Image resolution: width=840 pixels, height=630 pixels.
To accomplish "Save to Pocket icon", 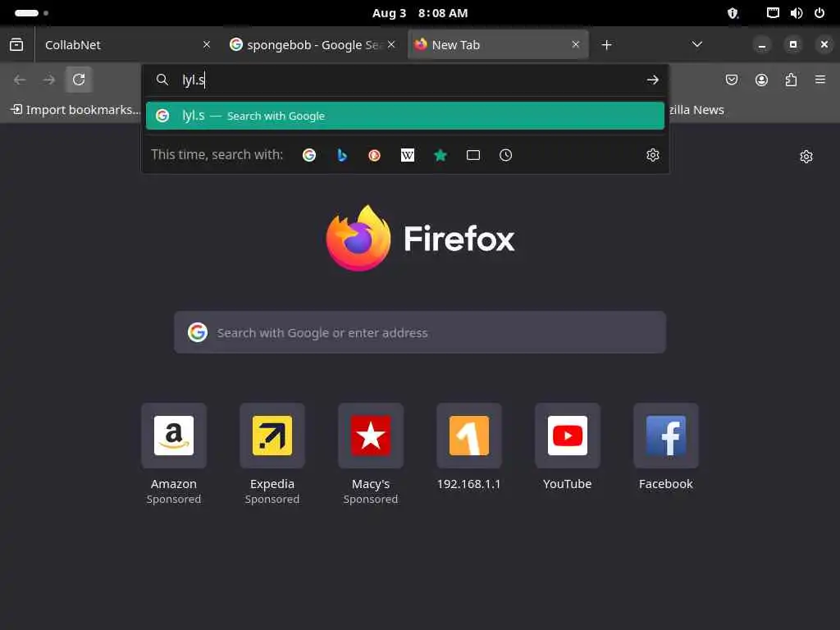I will pos(731,80).
